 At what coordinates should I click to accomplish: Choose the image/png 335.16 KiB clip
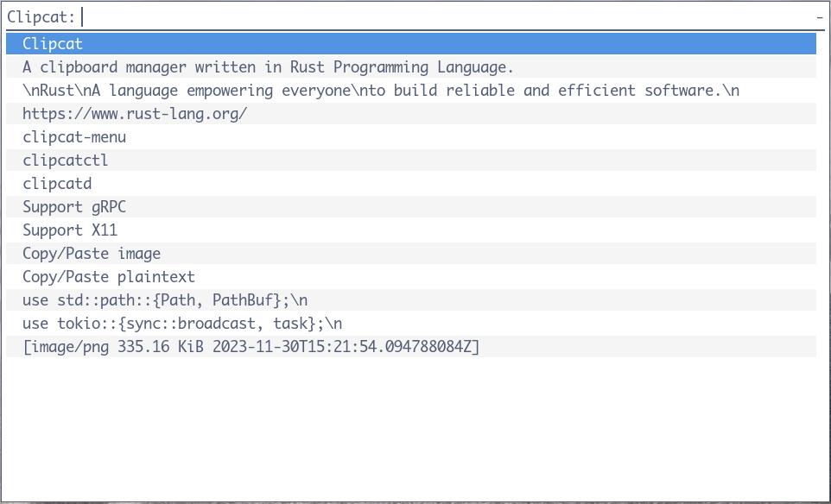(410, 346)
